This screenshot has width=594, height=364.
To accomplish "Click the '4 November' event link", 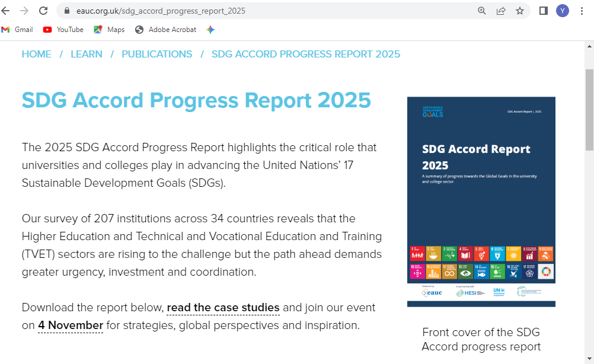I will click(x=71, y=325).
